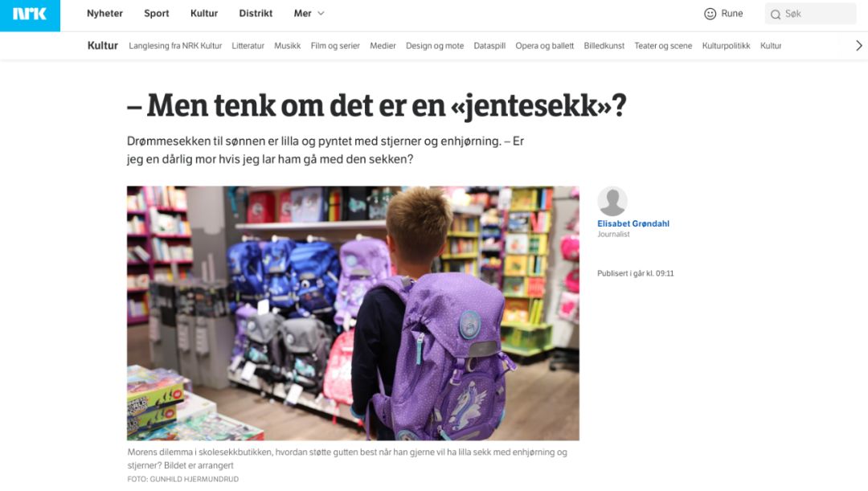Click the magnifying glass search icon
This screenshot has height=491, width=868.
click(776, 14)
